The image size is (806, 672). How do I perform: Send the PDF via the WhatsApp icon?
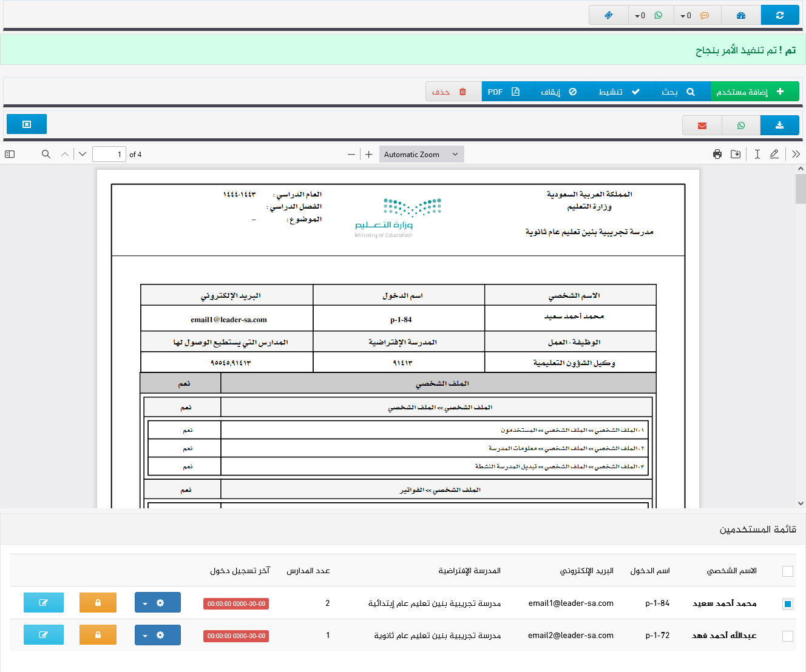click(x=740, y=125)
